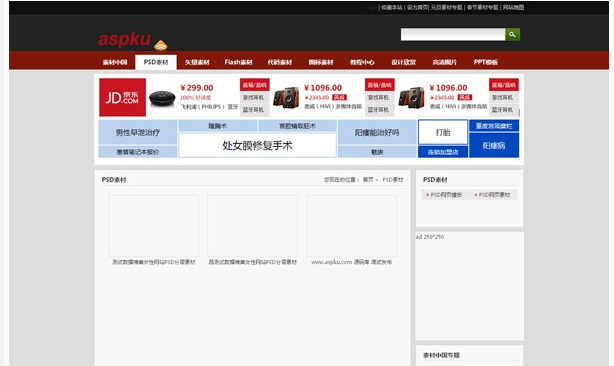Click the 处女膜修复手术 ad tile
Image resolution: width=614 pixels, height=366 pixels.
(x=257, y=146)
